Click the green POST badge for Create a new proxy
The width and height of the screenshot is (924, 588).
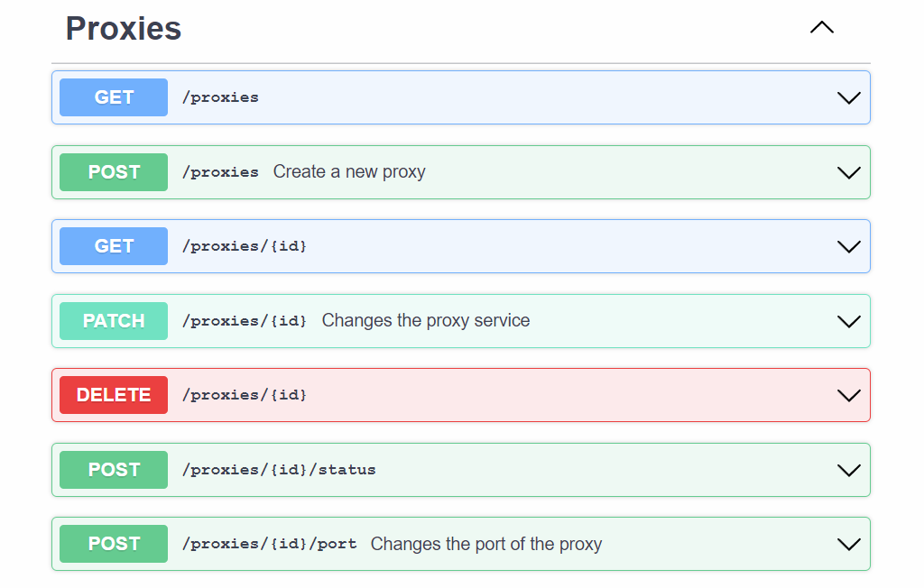coord(114,172)
